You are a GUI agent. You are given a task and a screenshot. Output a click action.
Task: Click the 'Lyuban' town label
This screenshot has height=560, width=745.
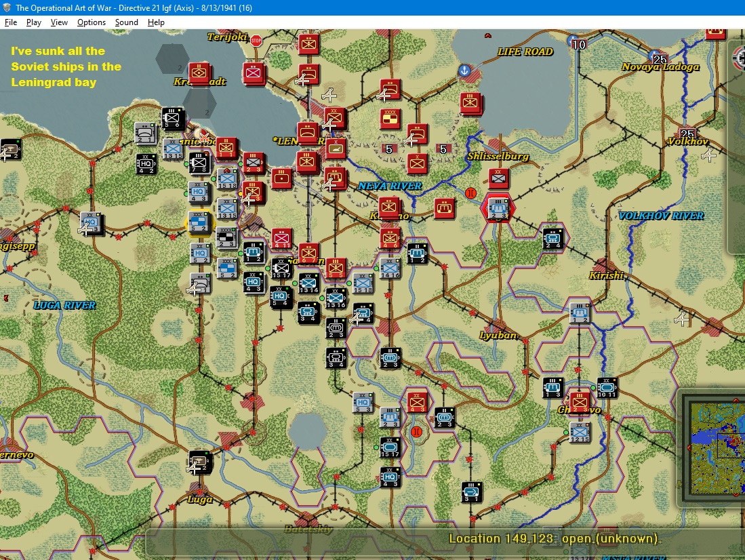[498, 335]
